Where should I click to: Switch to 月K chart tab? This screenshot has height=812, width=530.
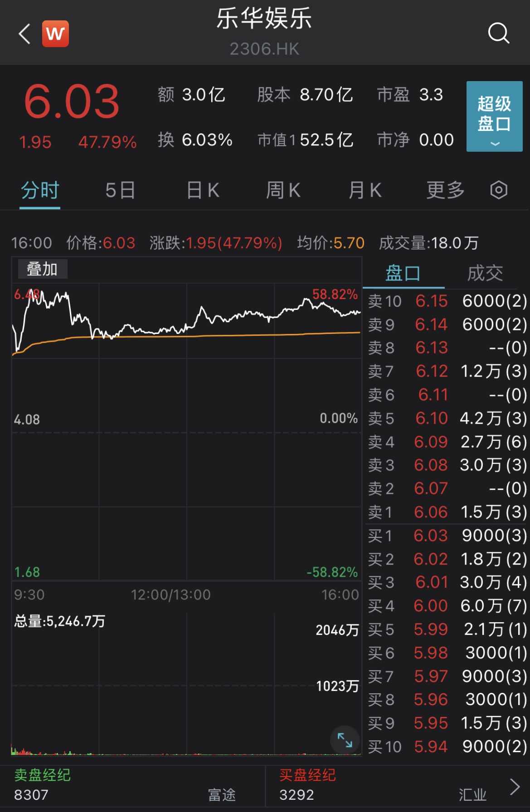coord(365,190)
